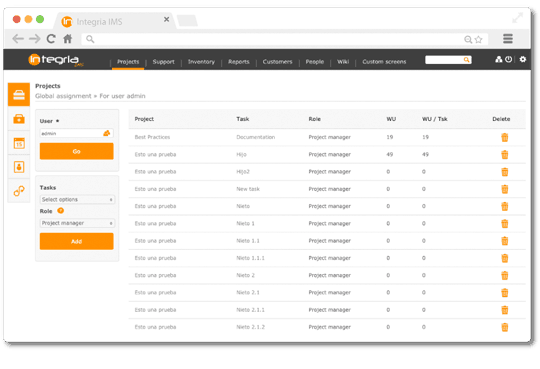This screenshot has width=540, height=369.
Task: Click the browser zoom magnifier icon
Action: [x=468, y=39]
